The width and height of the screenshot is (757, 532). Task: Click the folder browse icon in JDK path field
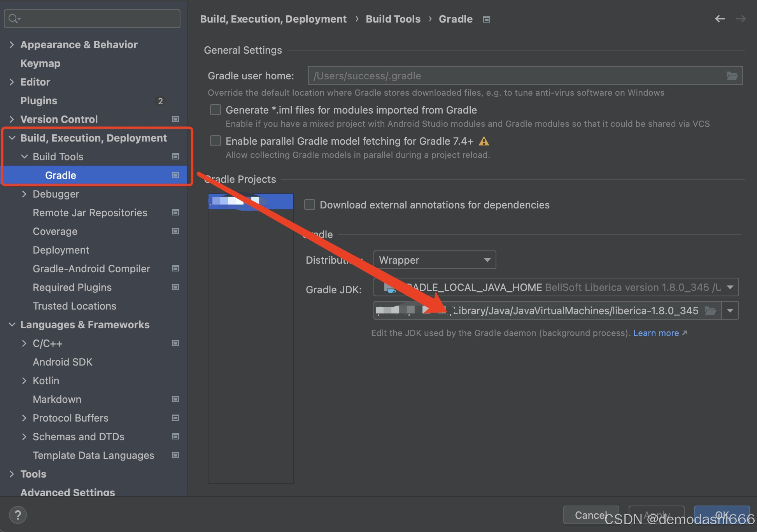(710, 311)
